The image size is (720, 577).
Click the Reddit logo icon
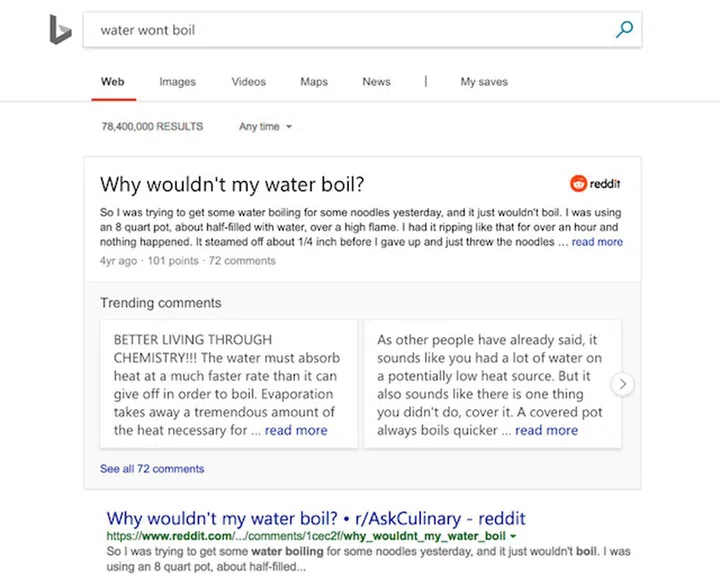click(596, 183)
